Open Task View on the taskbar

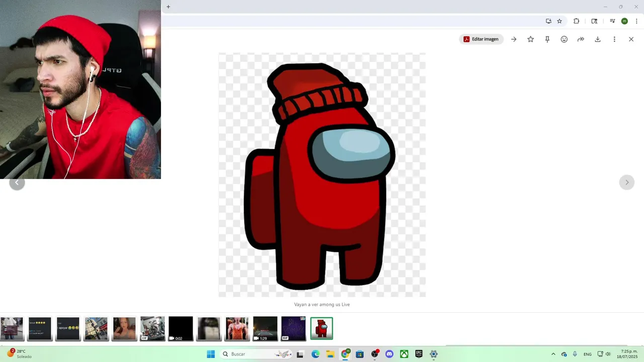(300, 354)
